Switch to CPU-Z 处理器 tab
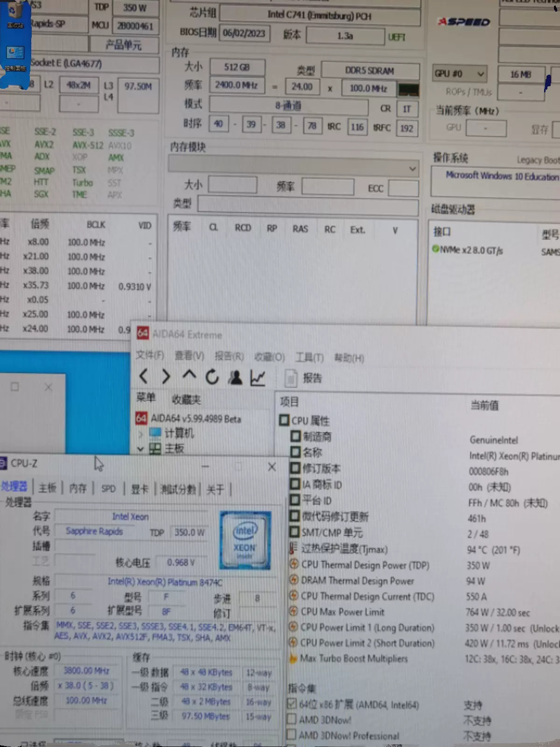 tap(14, 486)
